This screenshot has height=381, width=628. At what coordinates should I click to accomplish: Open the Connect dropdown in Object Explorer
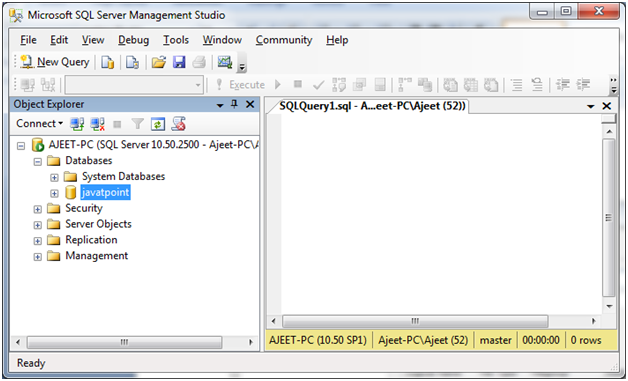(x=39, y=124)
